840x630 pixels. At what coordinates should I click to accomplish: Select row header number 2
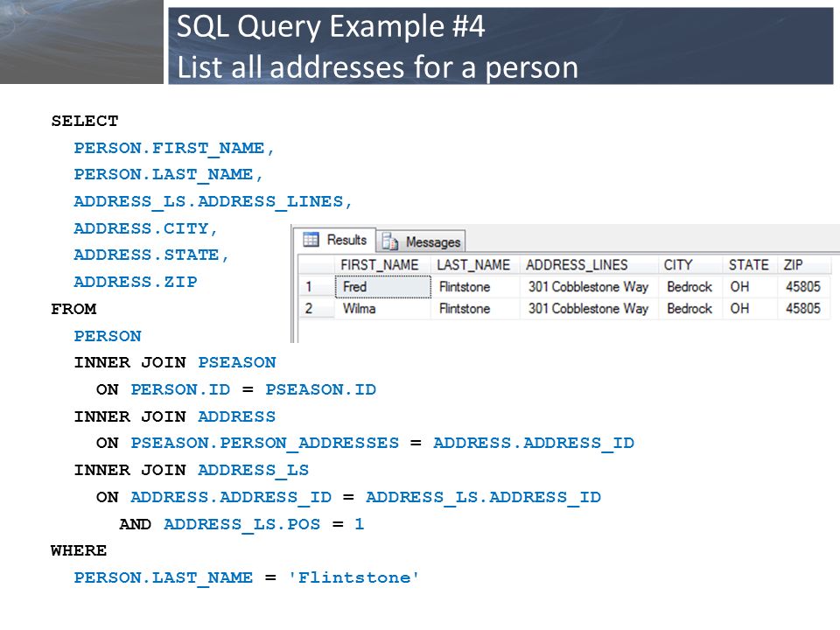coord(316,309)
